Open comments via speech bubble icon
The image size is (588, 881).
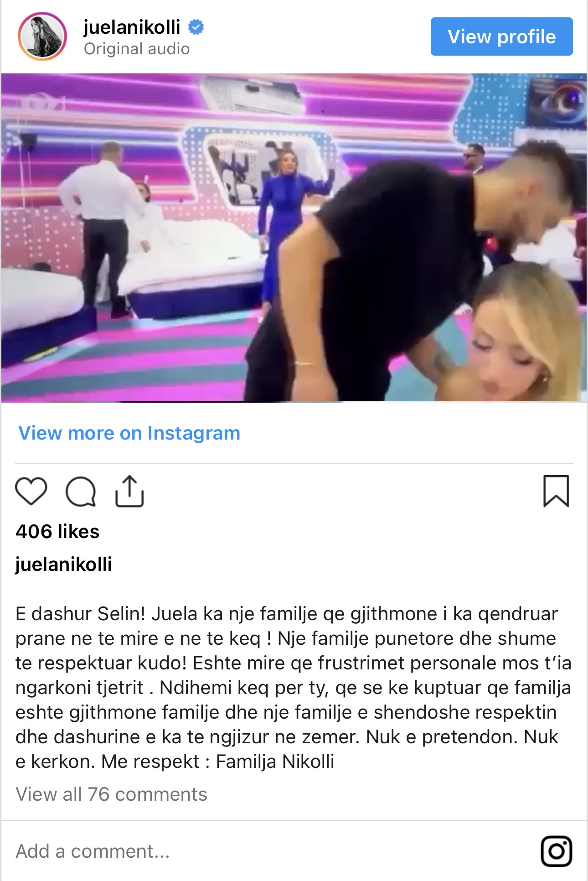pyautogui.click(x=81, y=492)
